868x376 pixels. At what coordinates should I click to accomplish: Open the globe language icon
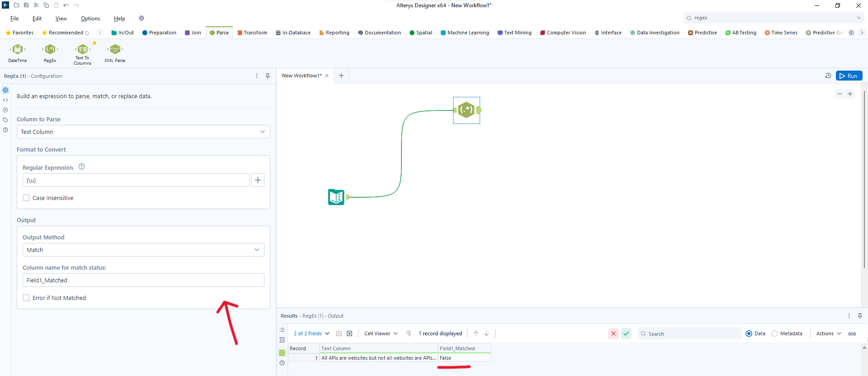coord(142,18)
